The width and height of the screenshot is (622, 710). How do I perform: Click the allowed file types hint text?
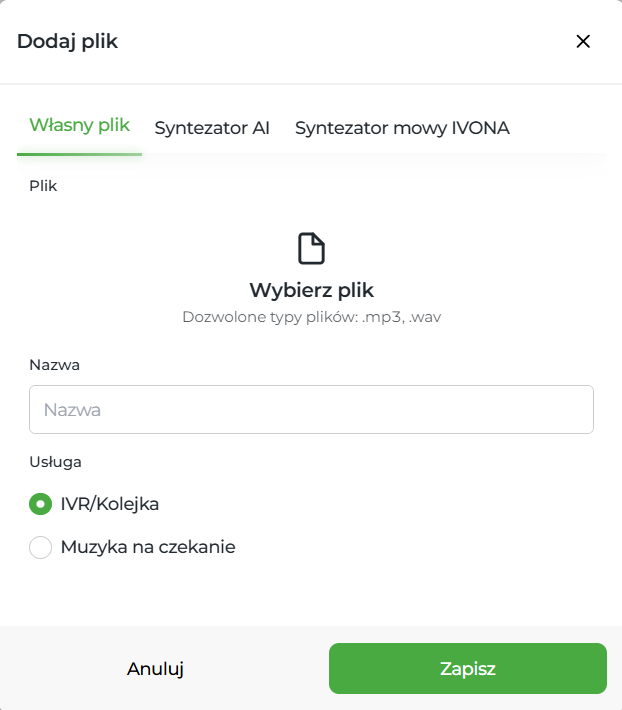pos(311,317)
